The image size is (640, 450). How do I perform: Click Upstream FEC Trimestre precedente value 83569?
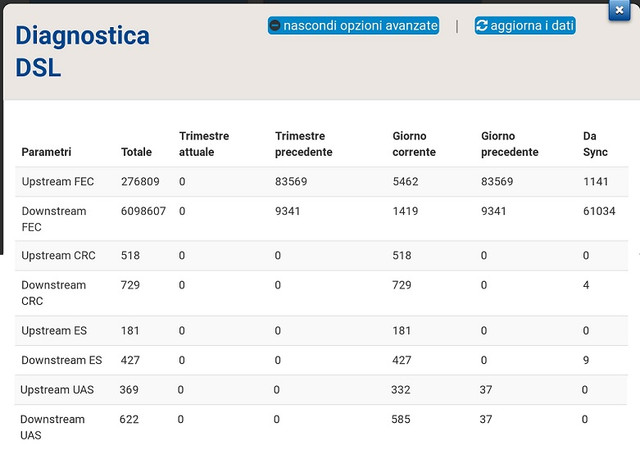click(291, 181)
